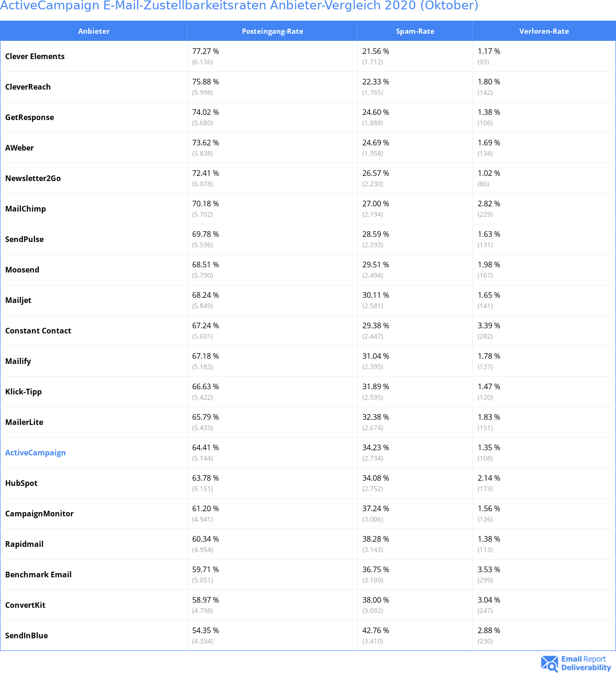Select the Klick-Tipp provider name
This screenshot has height=673, width=616.
click(x=23, y=392)
